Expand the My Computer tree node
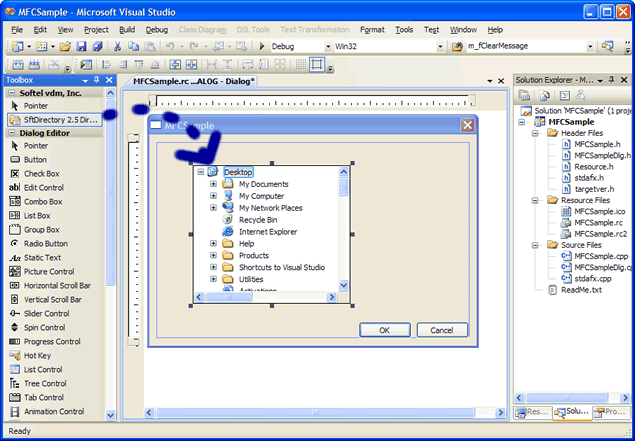 pyautogui.click(x=213, y=196)
